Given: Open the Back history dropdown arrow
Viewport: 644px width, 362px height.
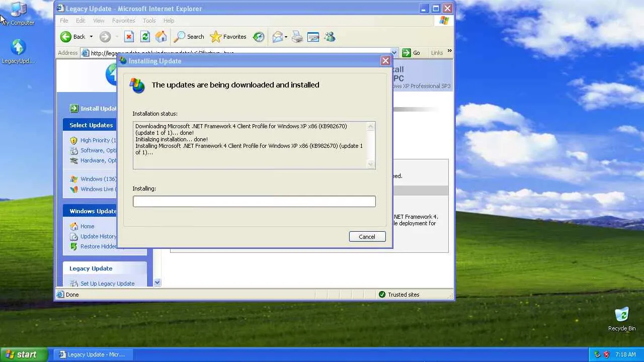Looking at the screenshot, I should (x=91, y=37).
